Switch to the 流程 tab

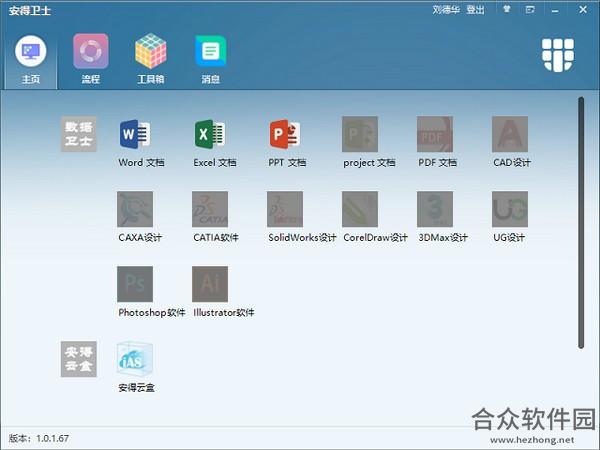tap(91, 60)
